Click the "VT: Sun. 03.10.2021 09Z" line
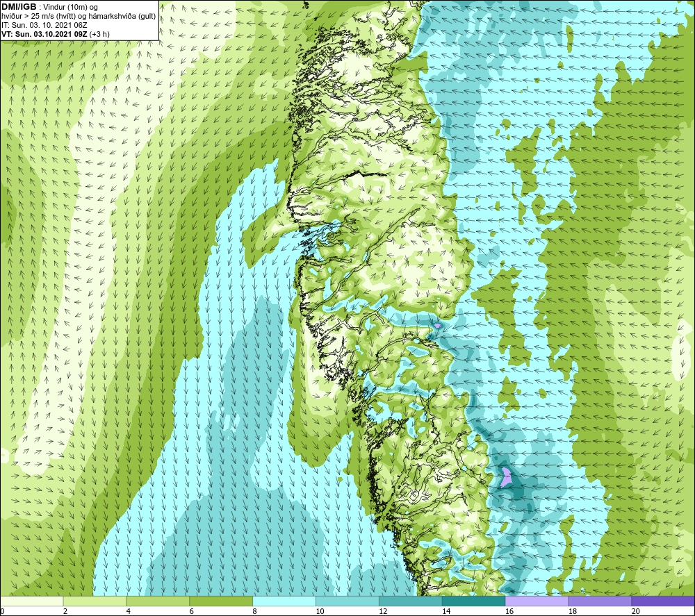The image size is (695, 616). 44,34
